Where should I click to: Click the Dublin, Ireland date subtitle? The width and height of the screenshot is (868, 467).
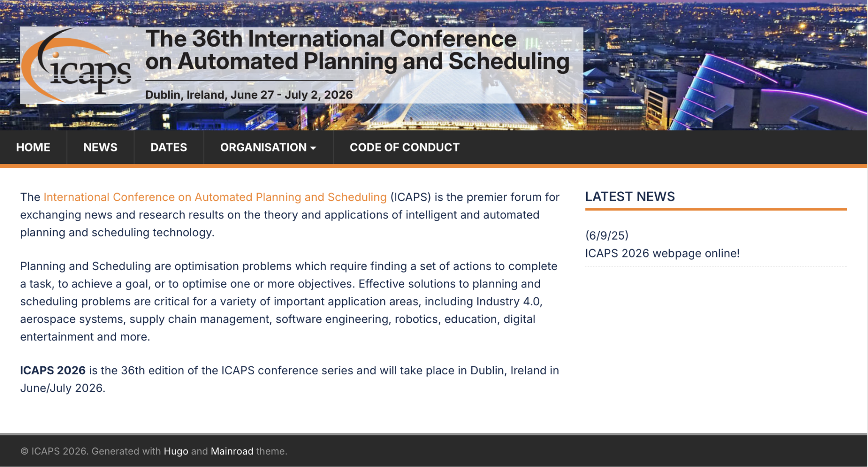(248, 94)
